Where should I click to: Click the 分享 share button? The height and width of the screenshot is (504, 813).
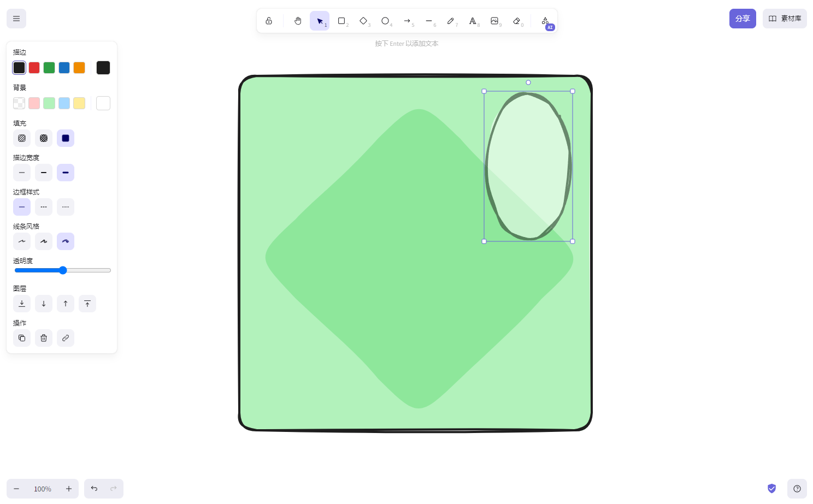(743, 19)
